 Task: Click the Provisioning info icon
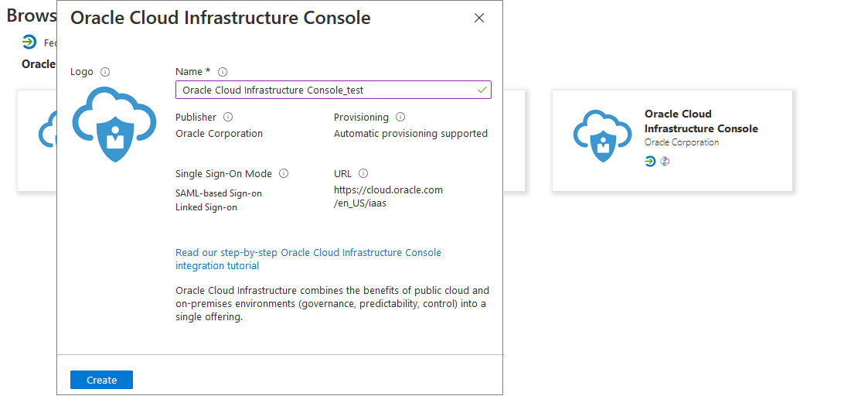pyautogui.click(x=401, y=118)
